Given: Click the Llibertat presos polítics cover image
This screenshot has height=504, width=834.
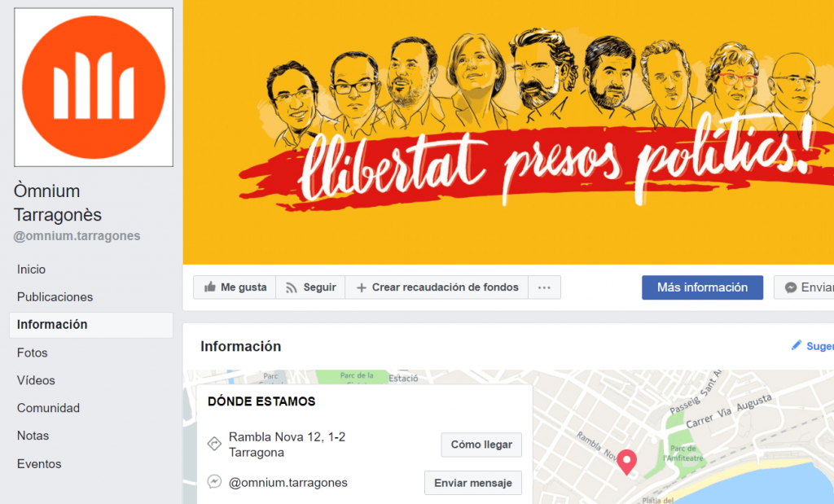Looking at the screenshot, I should point(508,132).
